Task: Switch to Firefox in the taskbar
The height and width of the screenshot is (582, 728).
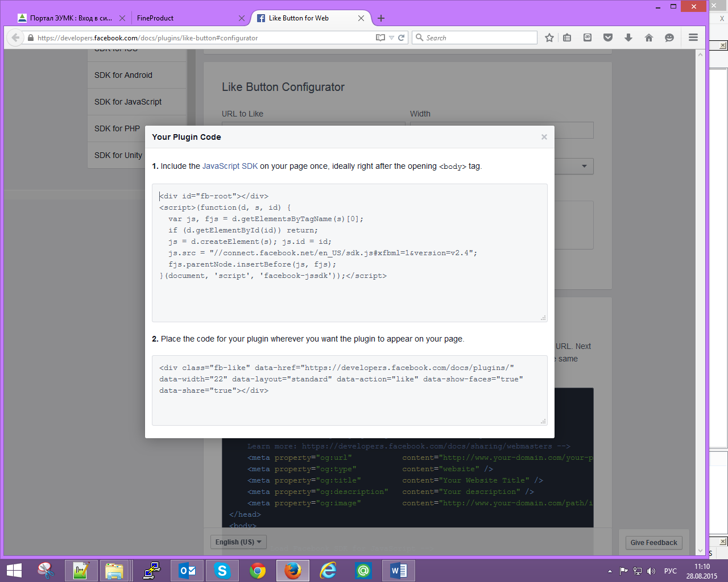Action: (293, 571)
